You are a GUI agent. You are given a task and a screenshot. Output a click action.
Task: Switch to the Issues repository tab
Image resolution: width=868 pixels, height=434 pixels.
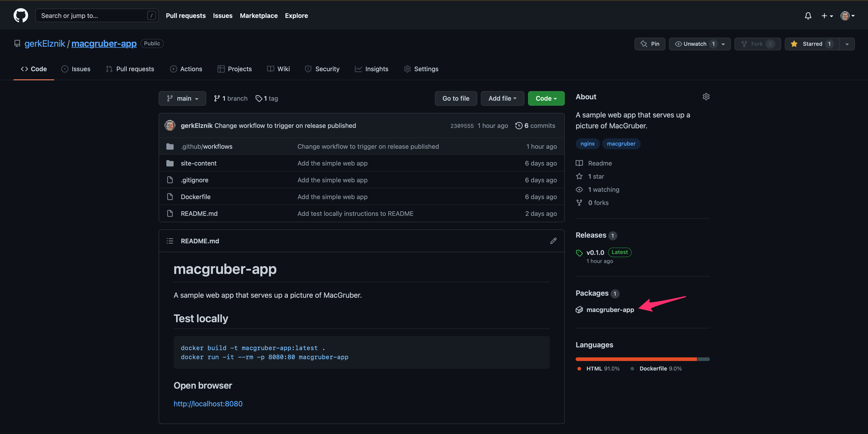coord(76,69)
